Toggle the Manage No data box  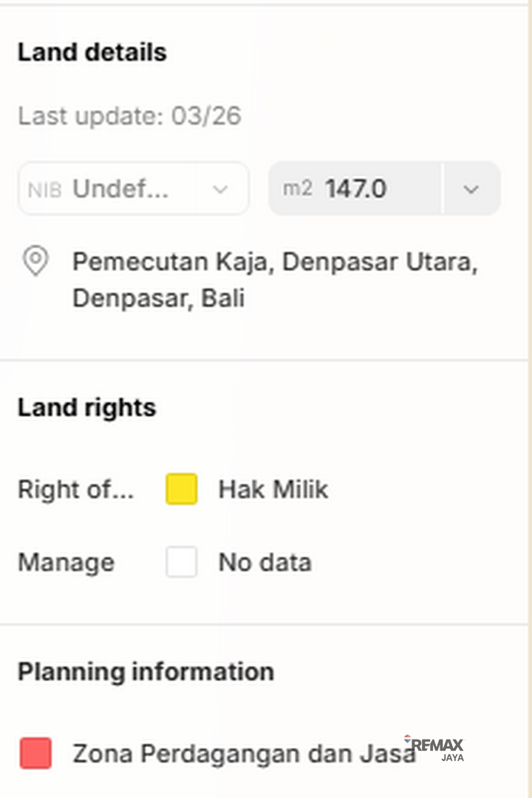click(x=182, y=562)
